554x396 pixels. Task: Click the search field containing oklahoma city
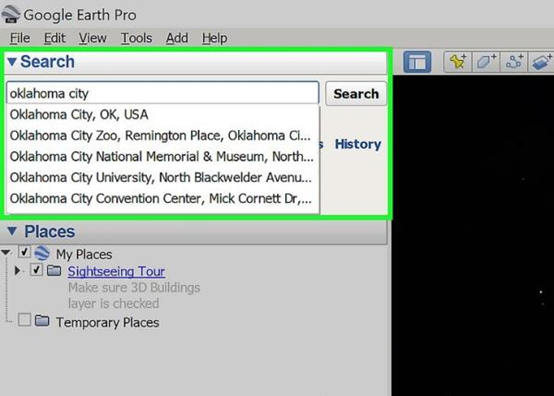(163, 93)
